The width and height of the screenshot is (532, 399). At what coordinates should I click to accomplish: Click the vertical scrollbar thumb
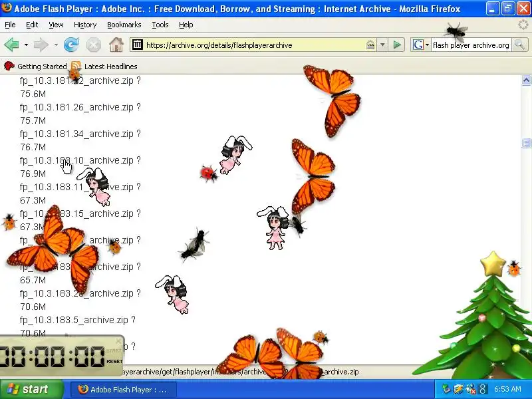click(526, 143)
